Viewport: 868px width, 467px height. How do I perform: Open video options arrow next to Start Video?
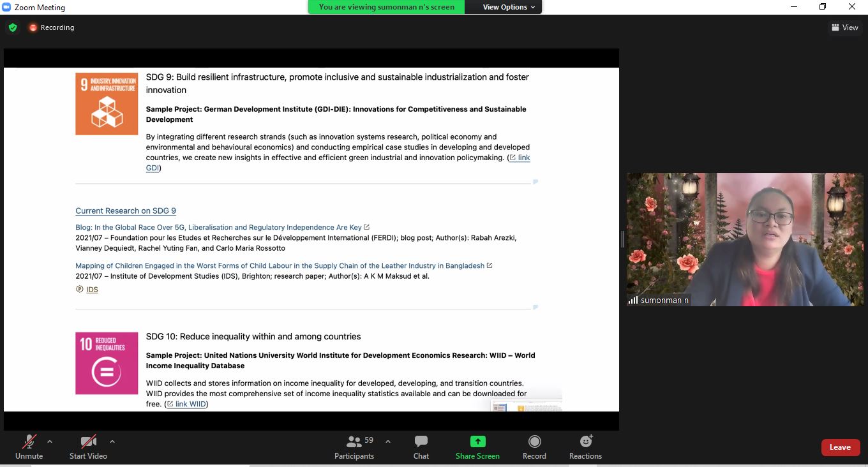pyautogui.click(x=112, y=441)
